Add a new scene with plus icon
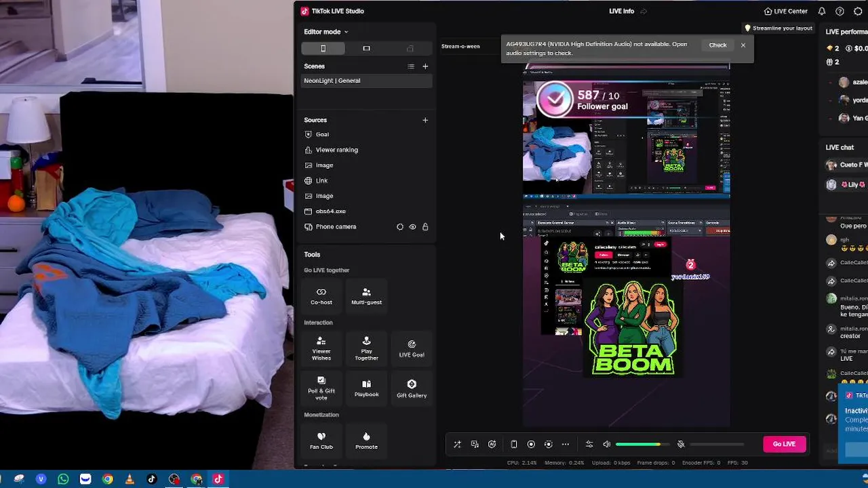The image size is (868, 488). pyautogui.click(x=425, y=66)
